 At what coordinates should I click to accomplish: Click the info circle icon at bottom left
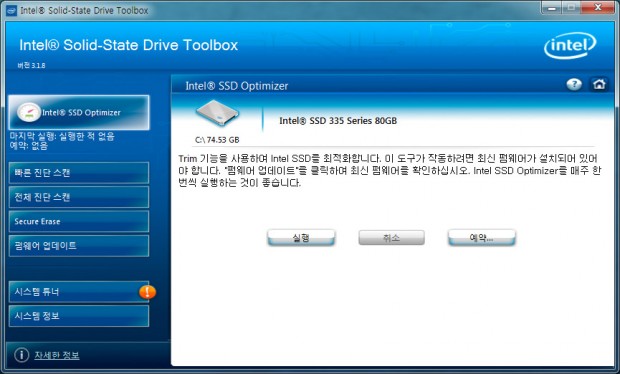(21, 355)
